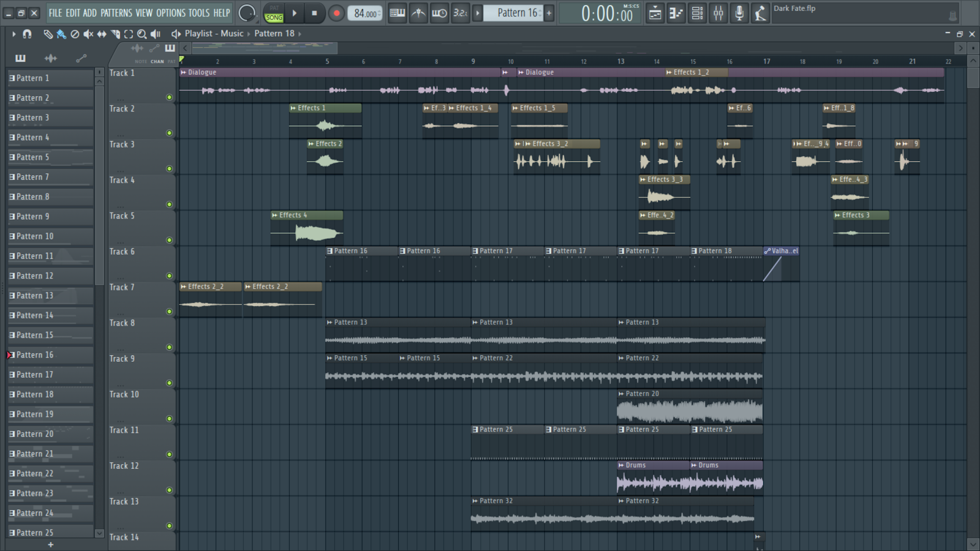Select the Zoom magnifier tool

[x=142, y=34]
